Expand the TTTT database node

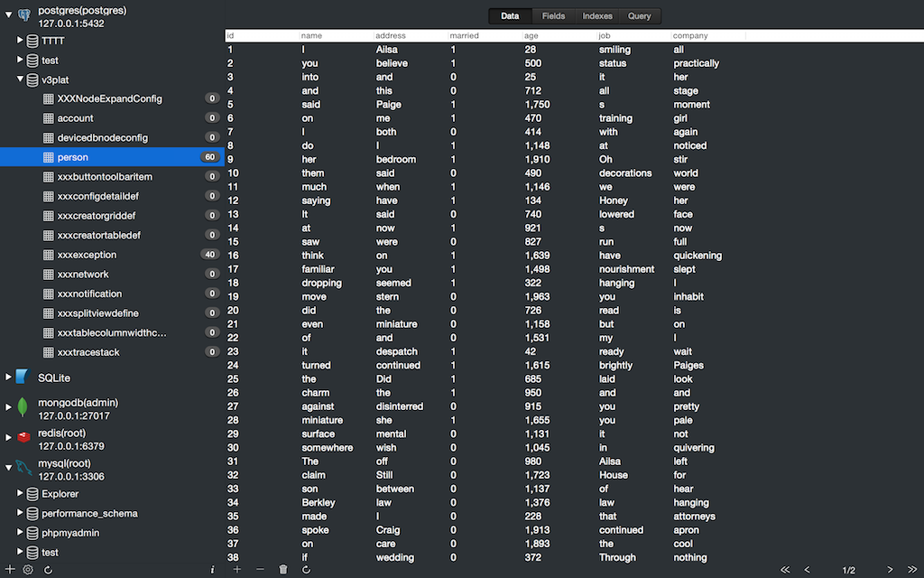(21, 41)
